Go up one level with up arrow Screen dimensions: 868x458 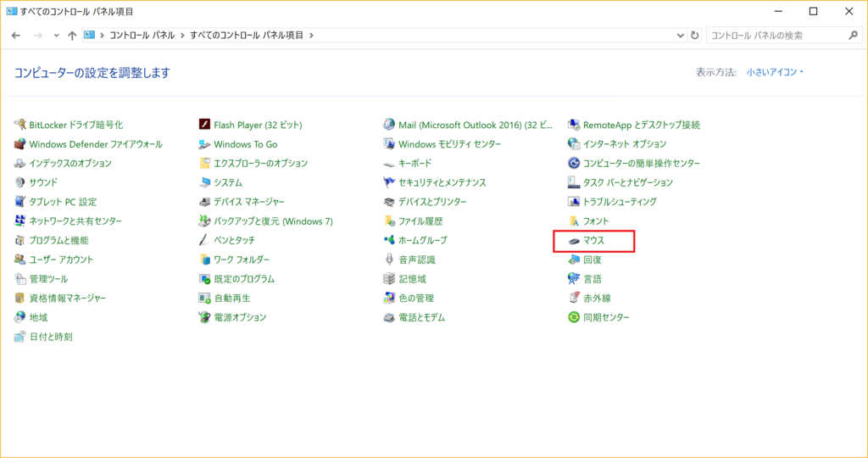pyautogui.click(x=72, y=36)
